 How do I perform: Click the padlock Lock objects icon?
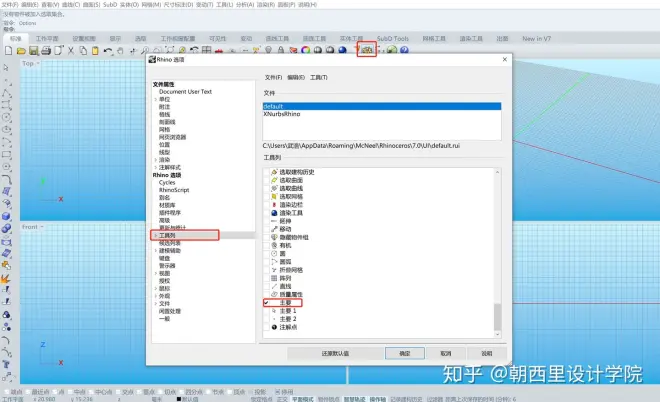click(281, 50)
